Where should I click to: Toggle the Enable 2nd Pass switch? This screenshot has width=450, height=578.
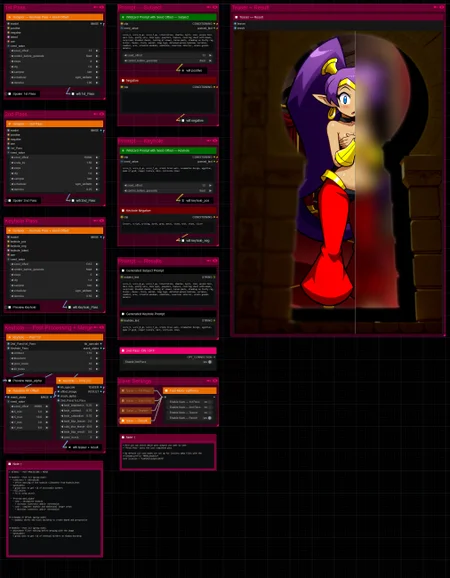(x=210, y=362)
